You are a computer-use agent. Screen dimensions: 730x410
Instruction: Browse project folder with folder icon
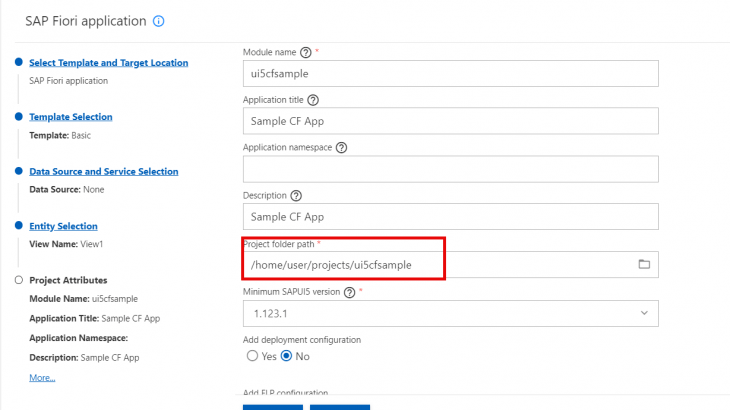pyautogui.click(x=644, y=264)
